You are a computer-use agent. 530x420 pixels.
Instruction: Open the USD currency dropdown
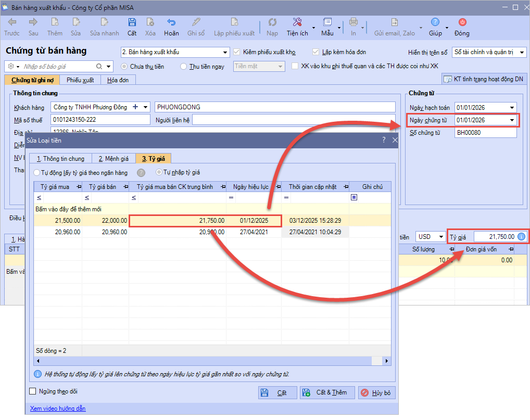440,237
